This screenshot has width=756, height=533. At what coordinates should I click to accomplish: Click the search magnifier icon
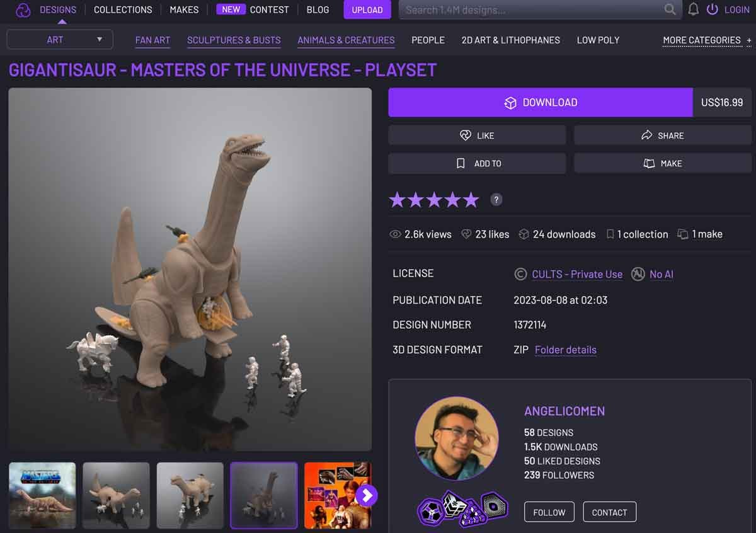coord(670,9)
